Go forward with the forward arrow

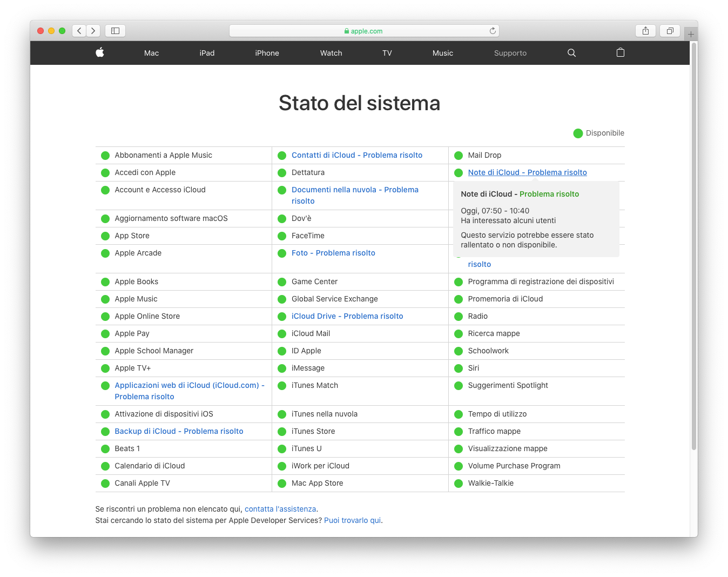click(93, 31)
